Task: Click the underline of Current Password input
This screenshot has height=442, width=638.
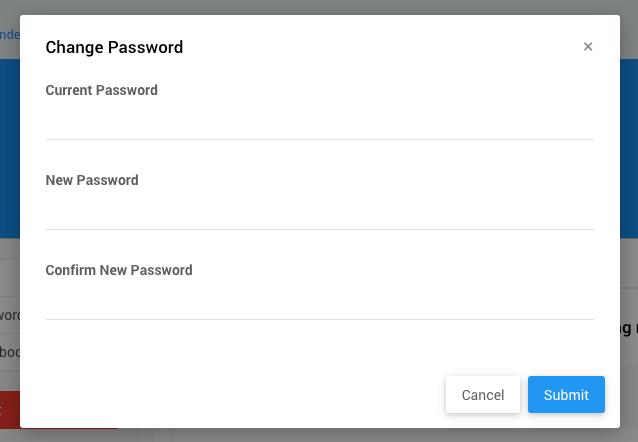Action: click(319, 139)
